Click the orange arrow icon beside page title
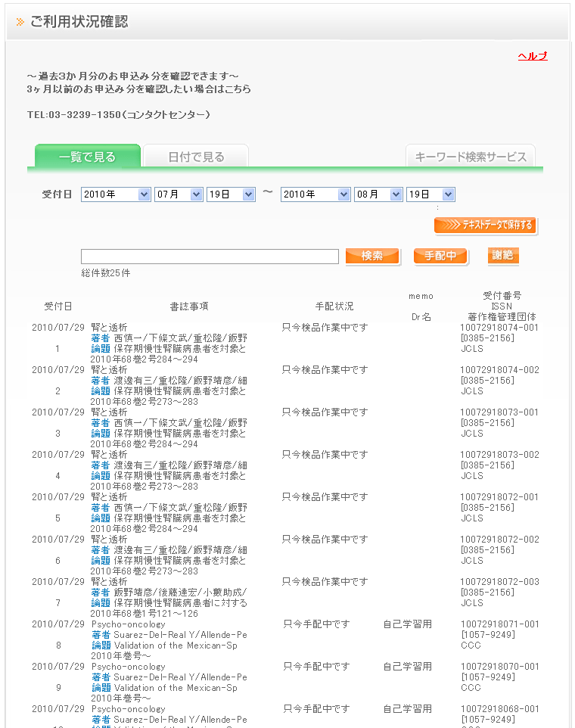This screenshot has height=728, width=575. coord(20,22)
